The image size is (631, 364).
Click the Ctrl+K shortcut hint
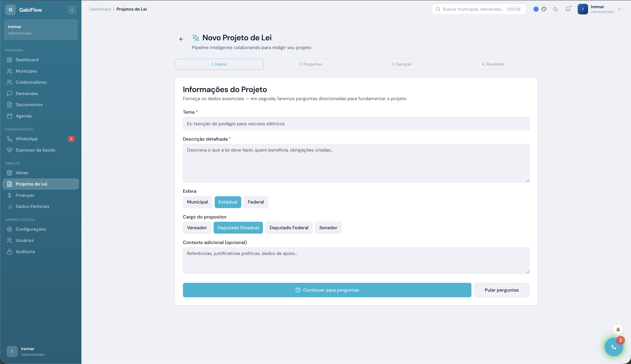[514, 9]
